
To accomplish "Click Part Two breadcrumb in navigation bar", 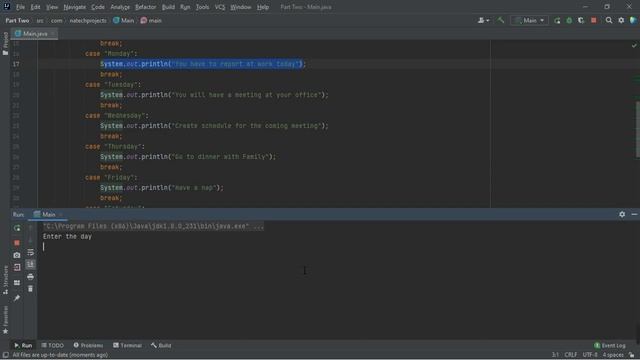I will pos(17,20).
